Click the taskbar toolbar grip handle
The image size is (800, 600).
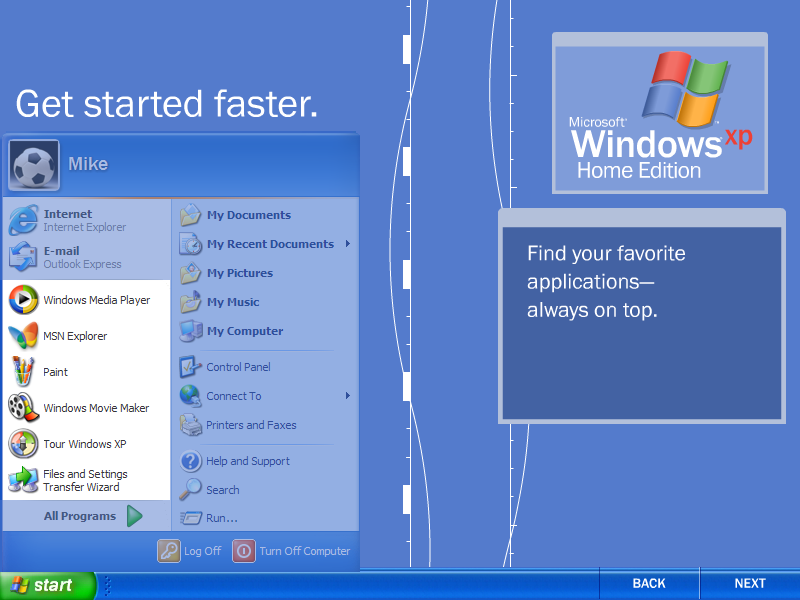coord(108,586)
